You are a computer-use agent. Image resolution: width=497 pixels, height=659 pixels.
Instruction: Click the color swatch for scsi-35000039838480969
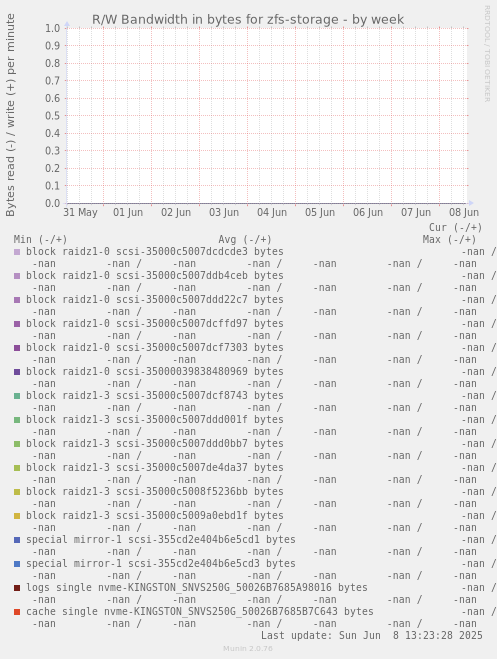point(17,372)
